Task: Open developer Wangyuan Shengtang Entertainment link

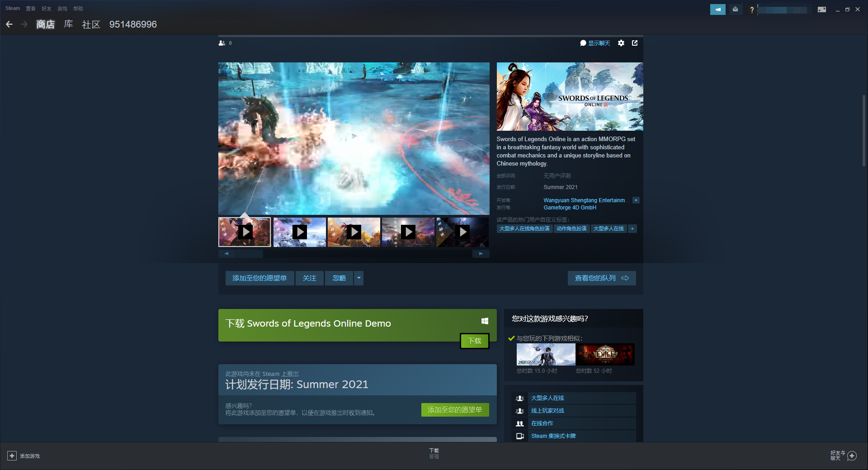Action: click(x=586, y=200)
